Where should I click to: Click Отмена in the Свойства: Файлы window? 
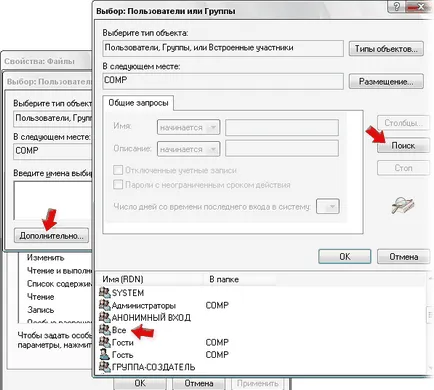[199, 383]
